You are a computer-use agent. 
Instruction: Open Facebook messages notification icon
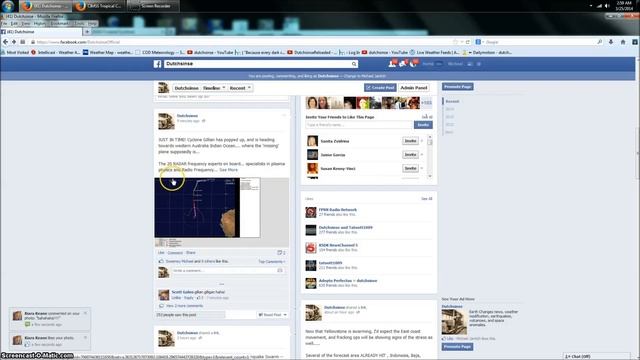(x=403, y=64)
